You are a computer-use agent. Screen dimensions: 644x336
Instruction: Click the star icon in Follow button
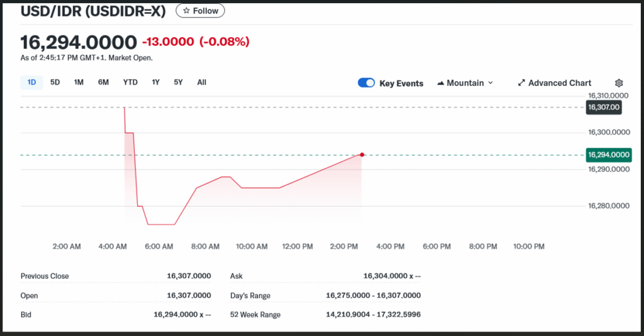click(186, 11)
